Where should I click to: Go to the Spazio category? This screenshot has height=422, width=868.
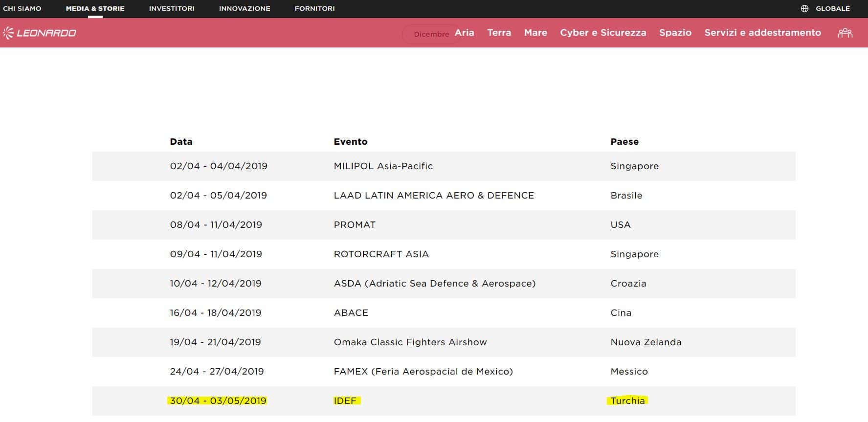pos(675,33)
